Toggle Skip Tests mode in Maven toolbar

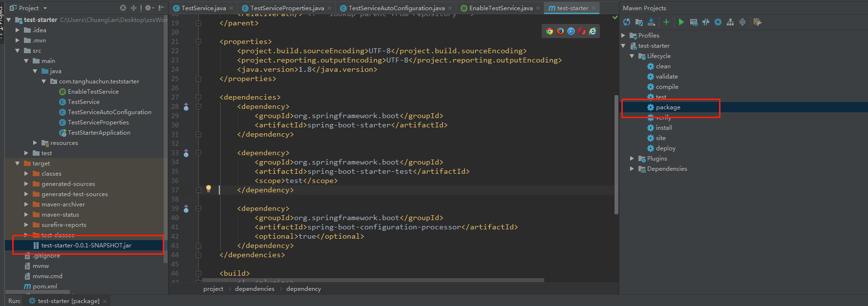click(718, 22)
